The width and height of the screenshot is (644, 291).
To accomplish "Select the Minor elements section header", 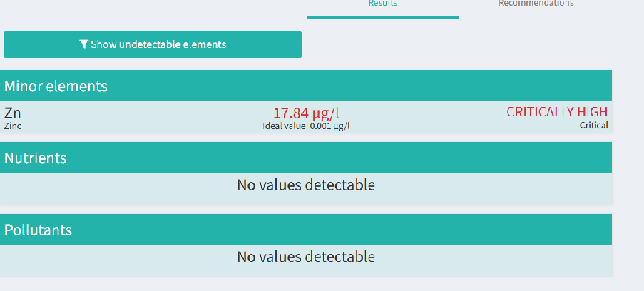I will [306, 86].
